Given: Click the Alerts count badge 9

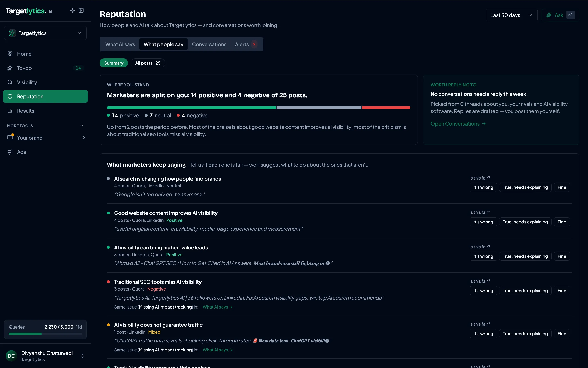Looking at the screenshot, I should [x=254, y=44].
